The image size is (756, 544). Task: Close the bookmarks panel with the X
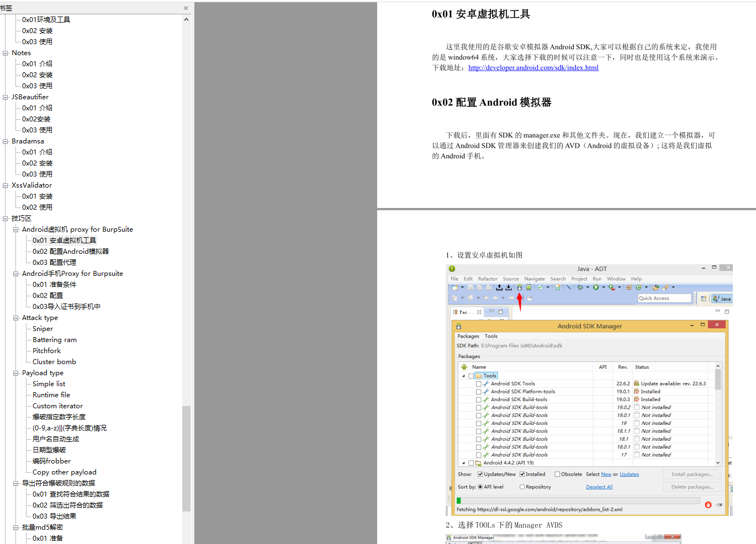pyautogui.click(x=186, y=8)
